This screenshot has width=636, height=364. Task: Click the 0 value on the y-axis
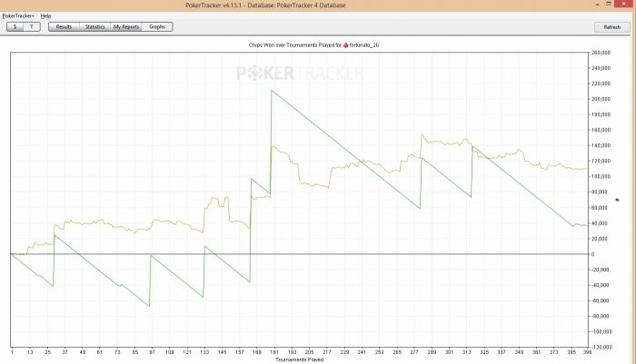(593, 254)
